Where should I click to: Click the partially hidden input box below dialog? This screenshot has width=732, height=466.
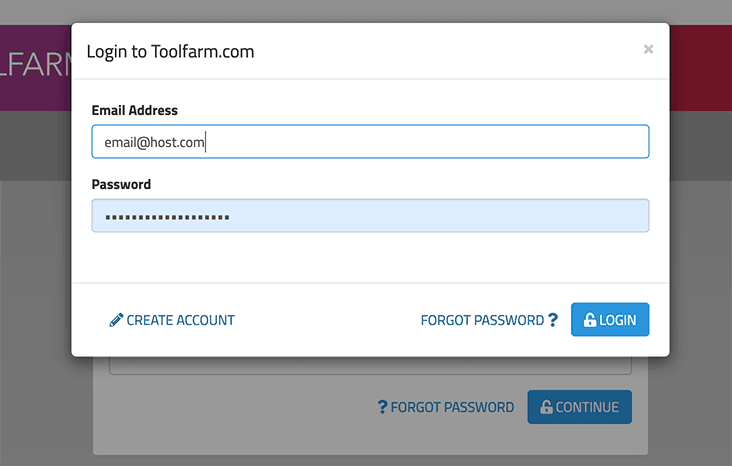click(370, 366)
